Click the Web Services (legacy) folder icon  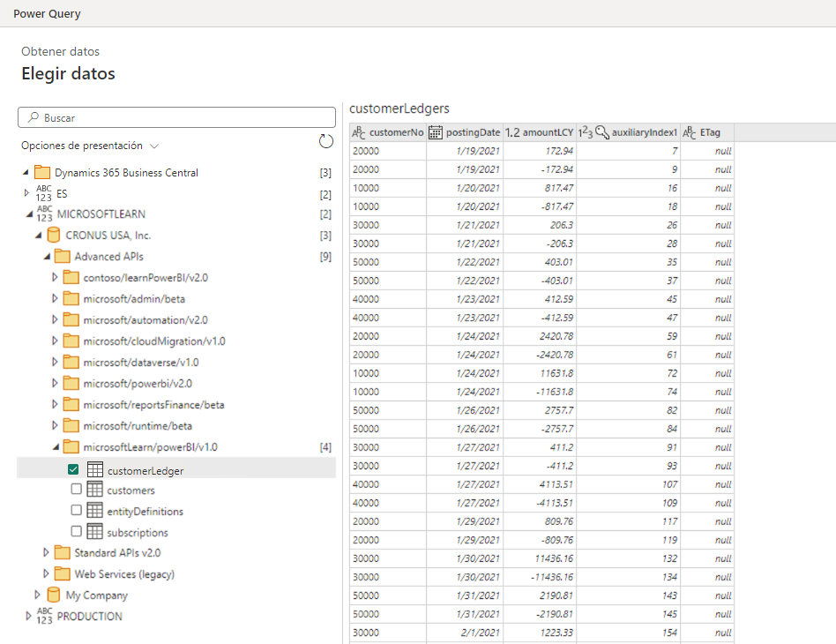(x=63, y=573)
